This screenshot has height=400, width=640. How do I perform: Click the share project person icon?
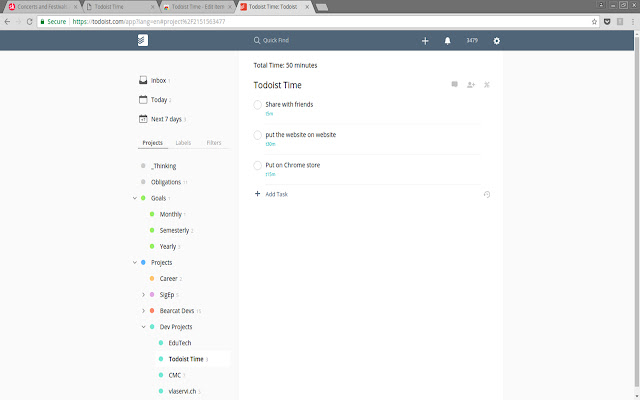(471, 84)
